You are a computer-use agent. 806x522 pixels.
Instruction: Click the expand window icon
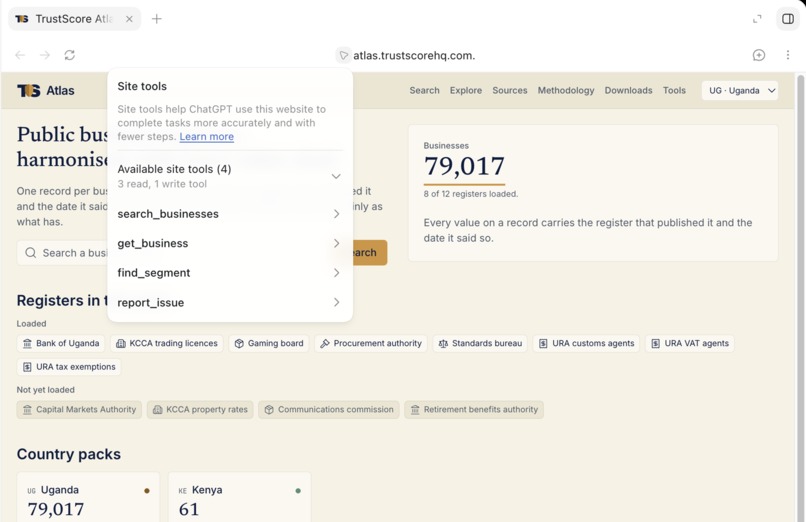click(757, 19)
